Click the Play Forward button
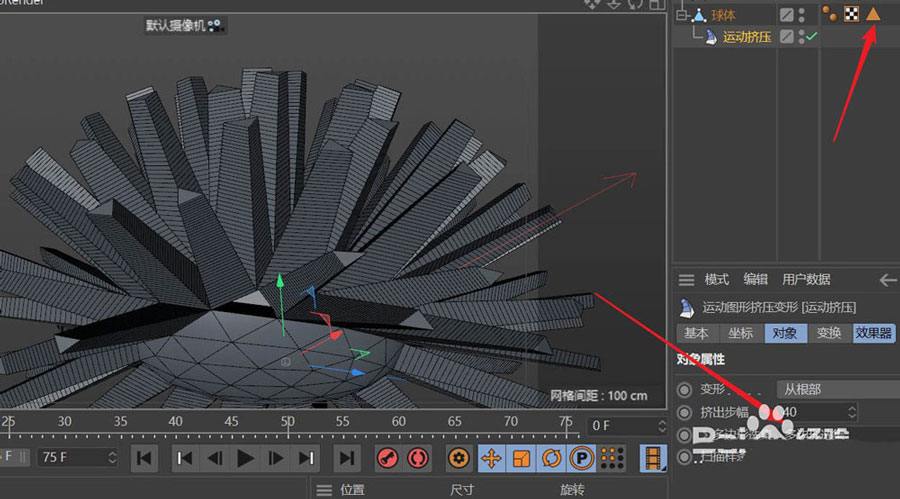The image size is (900, 499). (x=245, y=458)
